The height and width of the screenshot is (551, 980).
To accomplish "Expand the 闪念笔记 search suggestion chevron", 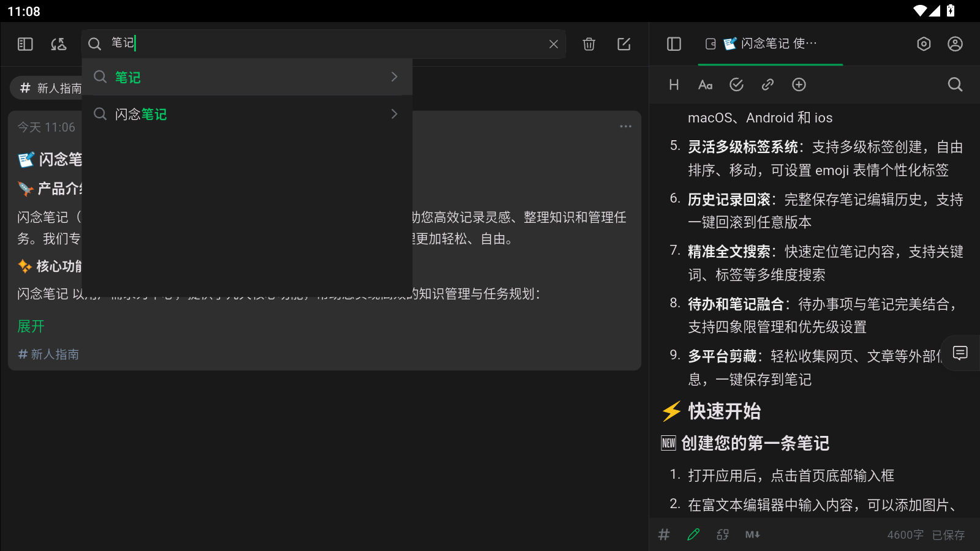I will pos(394,114).
